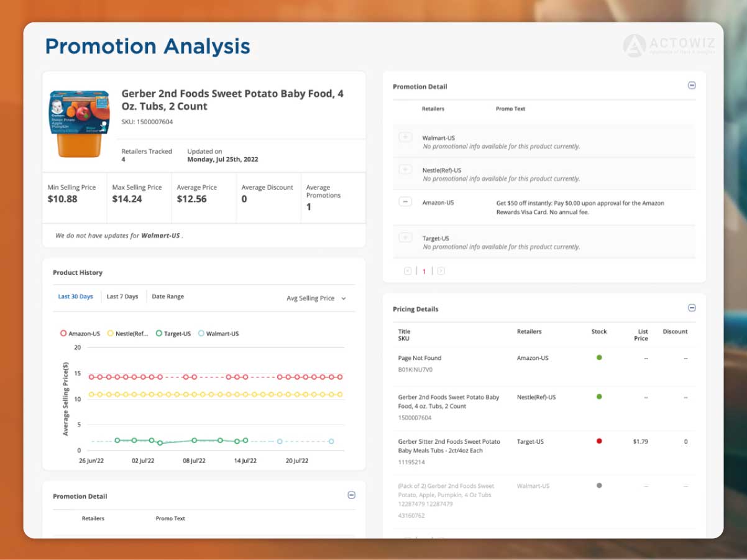Click the Stock column header

click(x=599, y=331)
